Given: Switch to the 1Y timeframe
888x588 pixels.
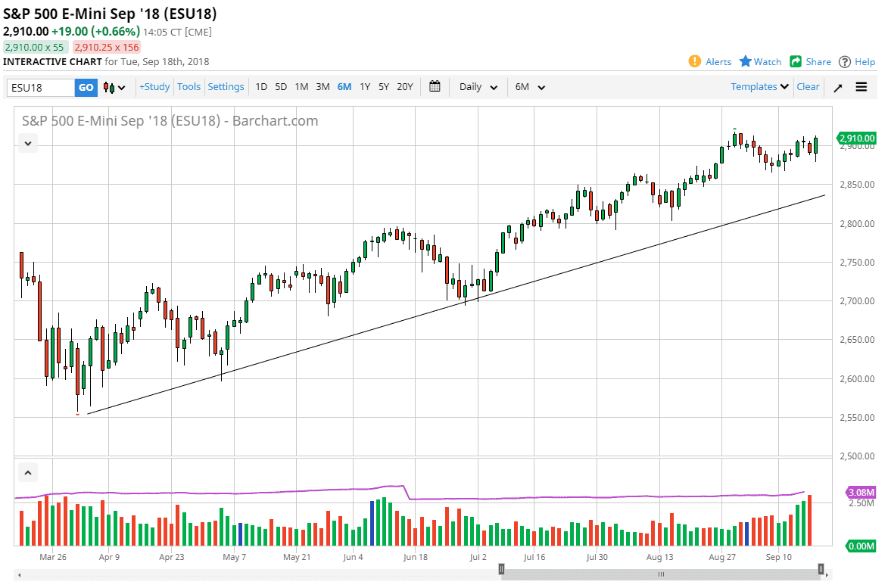Looking at the screenshot, I should [x=364, y=87].
